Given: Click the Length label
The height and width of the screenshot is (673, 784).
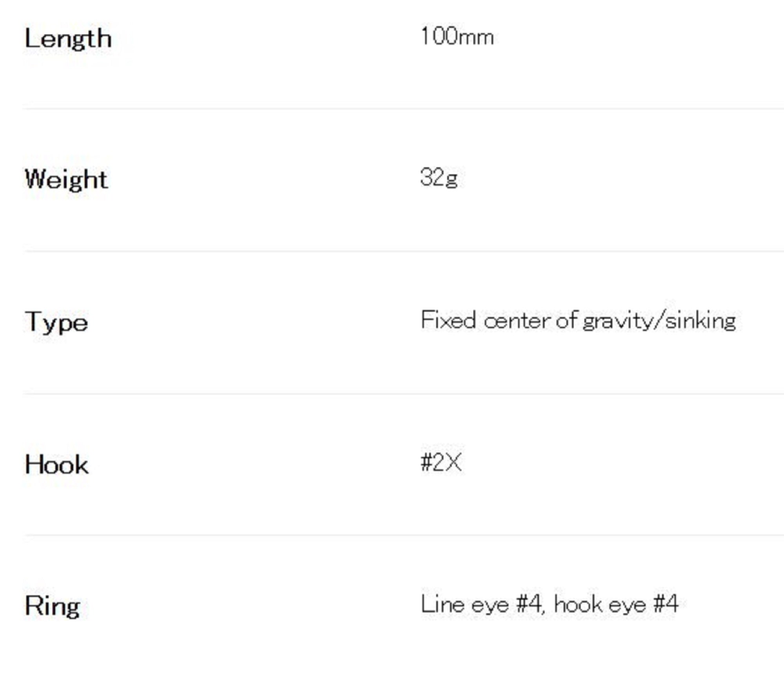Looking at the screenshot, I should tap(68, 40).
